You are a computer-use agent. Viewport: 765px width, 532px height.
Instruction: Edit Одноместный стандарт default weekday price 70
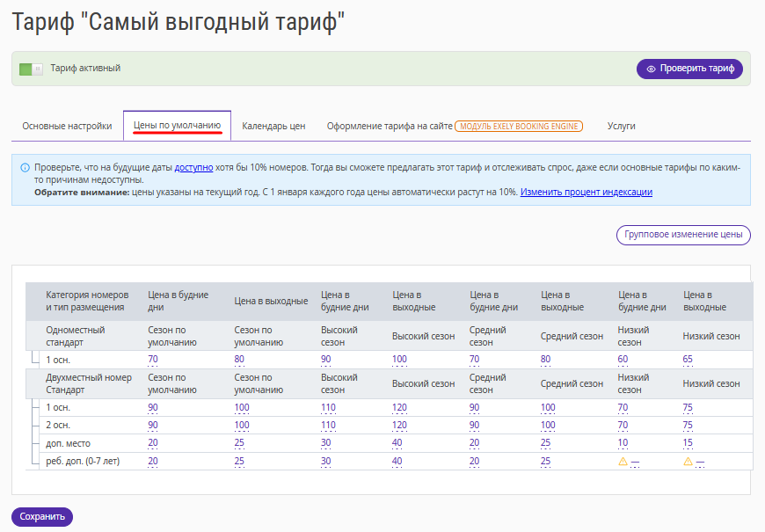pyautogui.click(x=153, y=360)
